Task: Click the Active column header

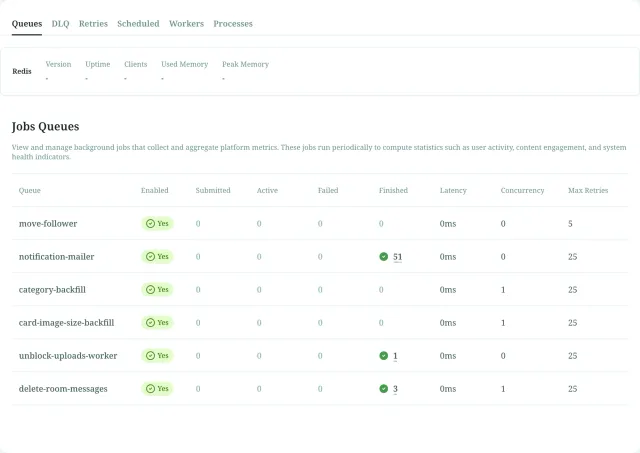Action: coord(267,190)
